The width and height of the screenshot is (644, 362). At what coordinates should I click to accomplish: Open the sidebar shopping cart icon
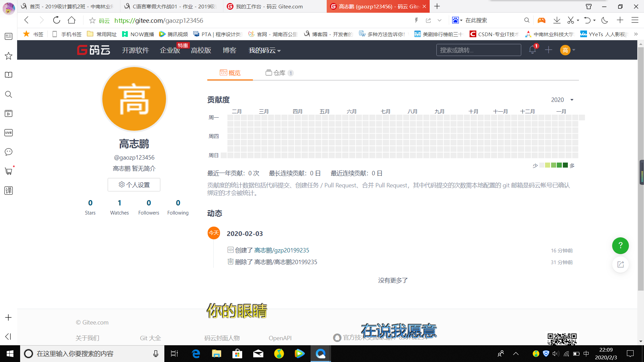tap(8, 171)
